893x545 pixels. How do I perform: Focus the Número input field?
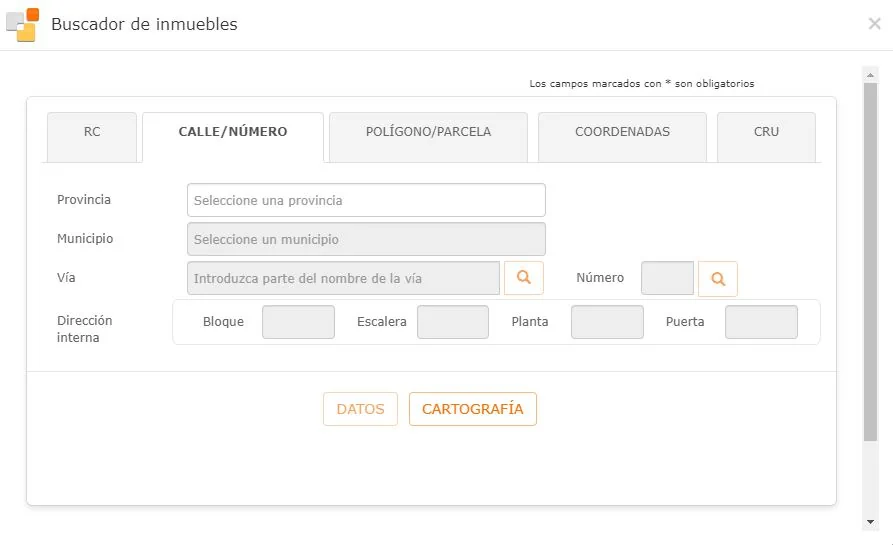[x=667, y=278]
